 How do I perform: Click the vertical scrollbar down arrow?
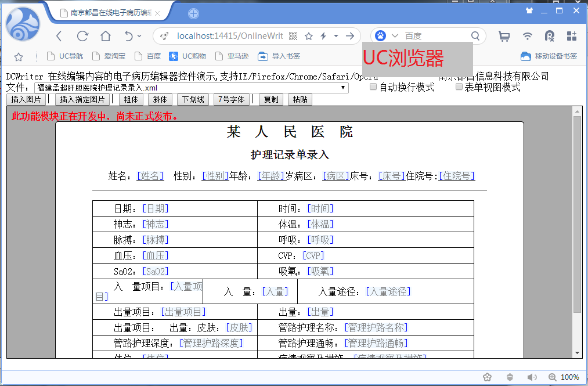click(x=578, y=353)
